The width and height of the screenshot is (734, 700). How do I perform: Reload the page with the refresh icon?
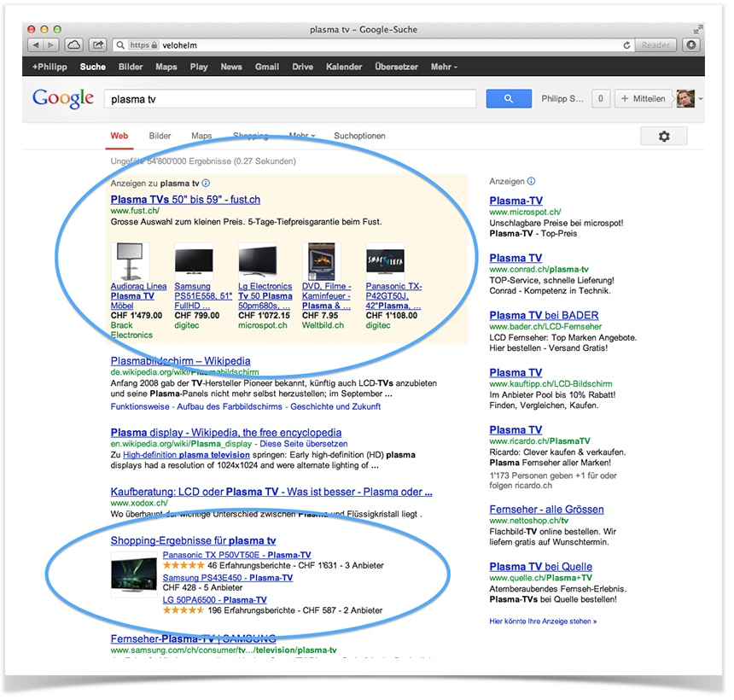click(x=626, y=45)
